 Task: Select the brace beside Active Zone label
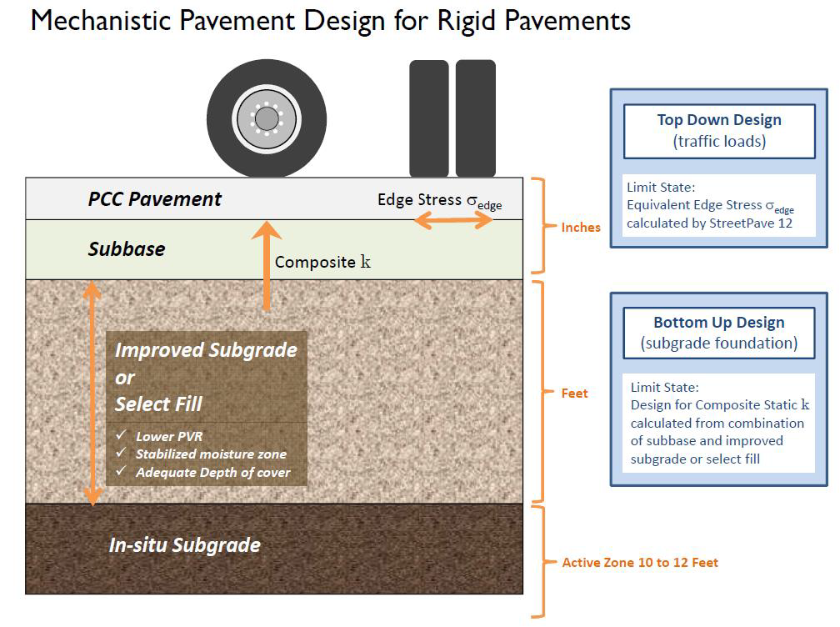point(538,562)
